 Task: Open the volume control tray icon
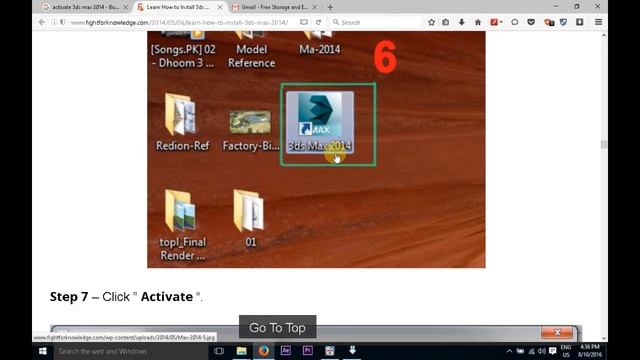[542, 351]
